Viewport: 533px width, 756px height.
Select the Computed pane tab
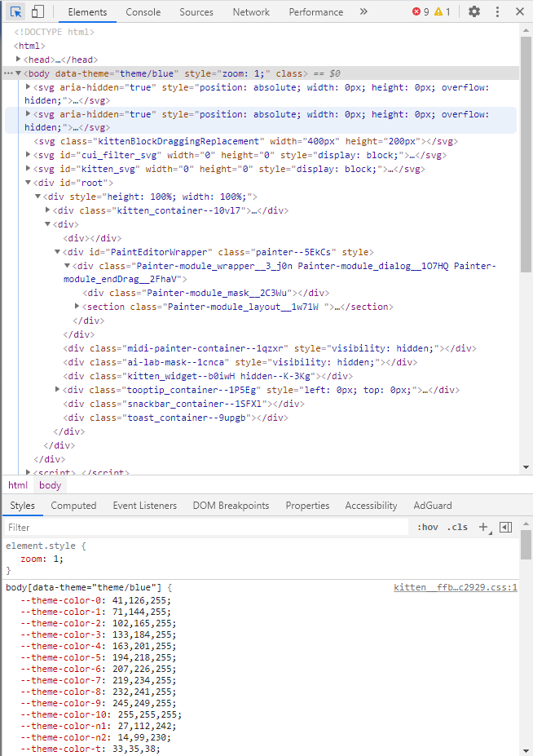coord(73,506)
